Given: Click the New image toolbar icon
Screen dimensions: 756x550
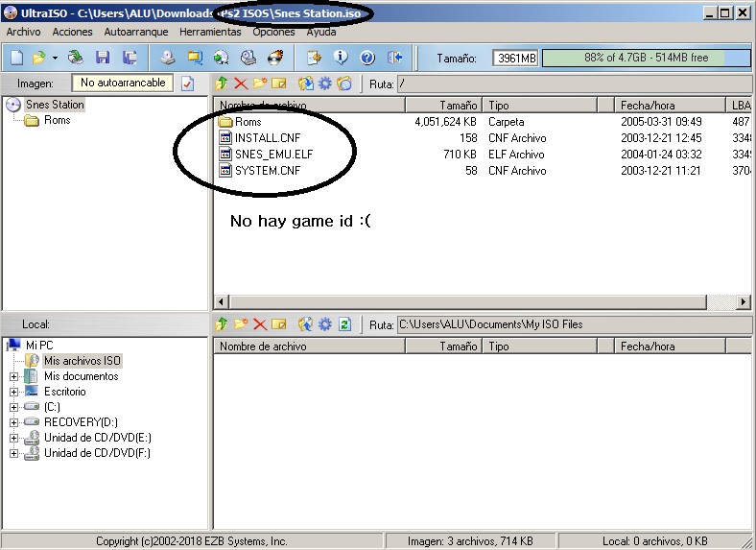Looking at the screenshot, I should point(16,58).
